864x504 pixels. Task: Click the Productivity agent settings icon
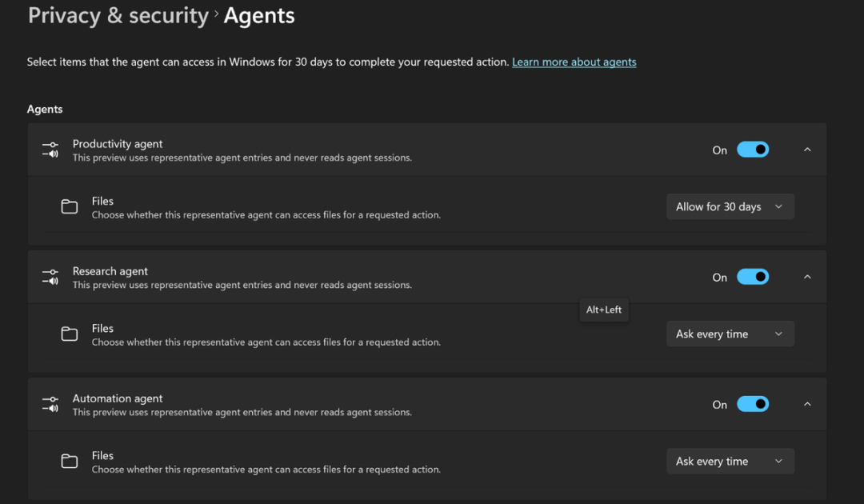click(x=50, y=150)
